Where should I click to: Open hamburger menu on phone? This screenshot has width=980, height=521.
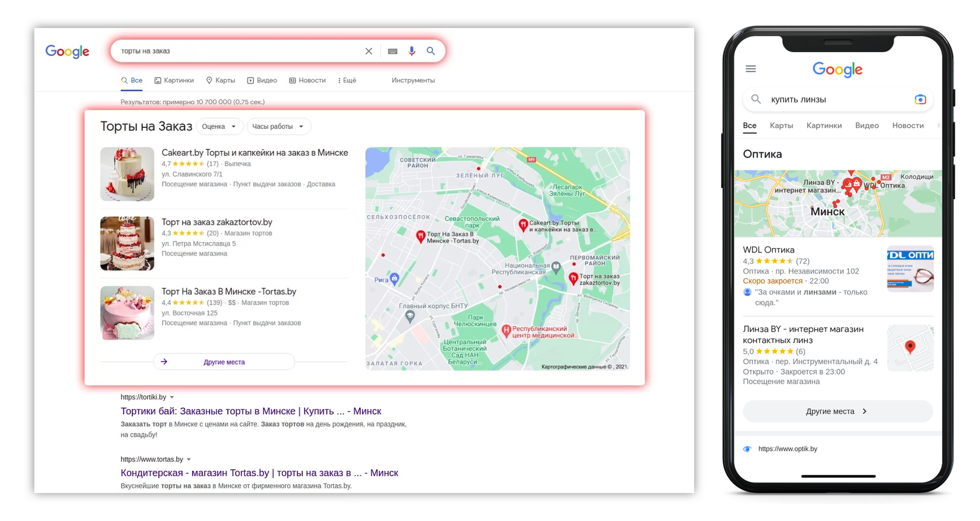[751, 69]
